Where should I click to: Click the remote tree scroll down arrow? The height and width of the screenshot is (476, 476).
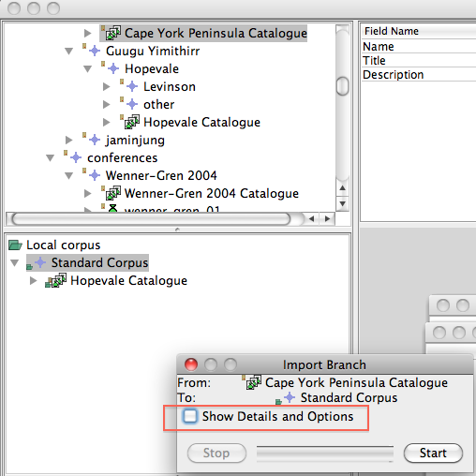coord(342,203)
